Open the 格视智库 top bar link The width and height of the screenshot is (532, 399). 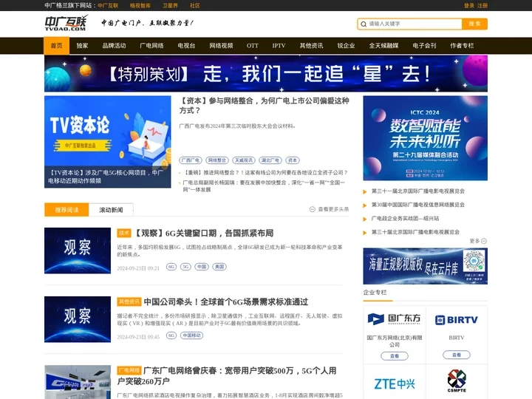140,5
